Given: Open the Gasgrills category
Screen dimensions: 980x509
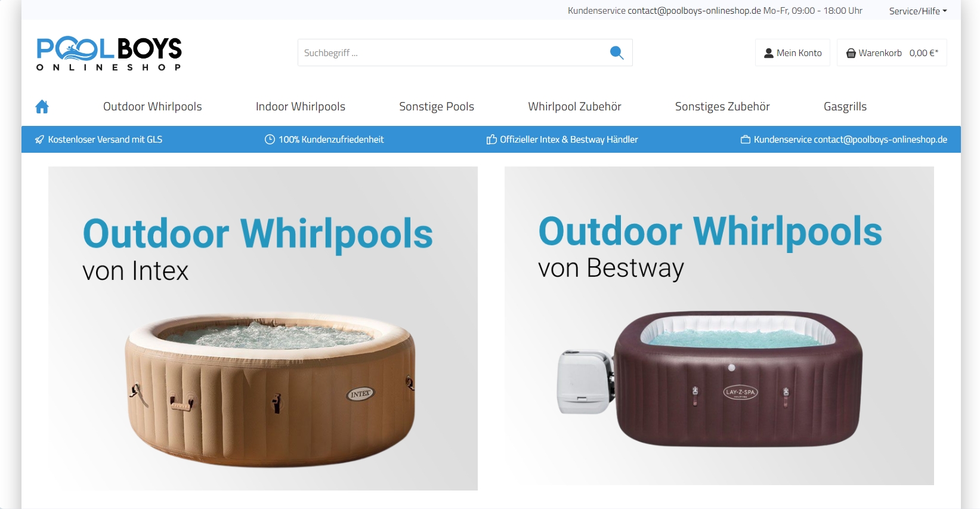Looking at the screenshot, I should (845, 107).
